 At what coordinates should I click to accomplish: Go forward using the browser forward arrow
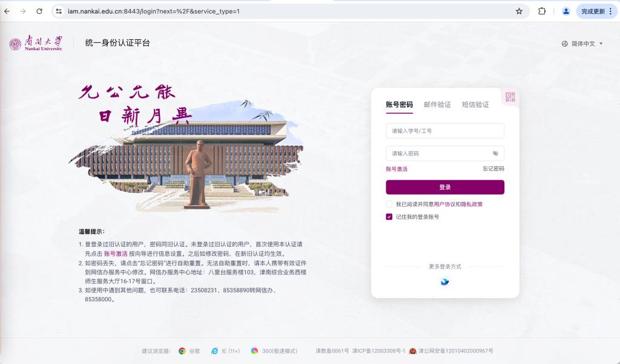tap(23, 11)
